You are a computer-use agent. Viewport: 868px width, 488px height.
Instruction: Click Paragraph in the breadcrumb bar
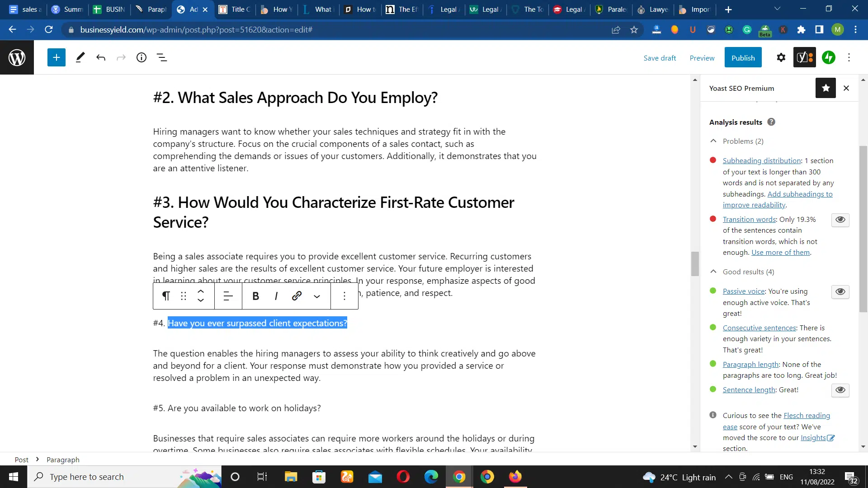(x=63, y=460)
